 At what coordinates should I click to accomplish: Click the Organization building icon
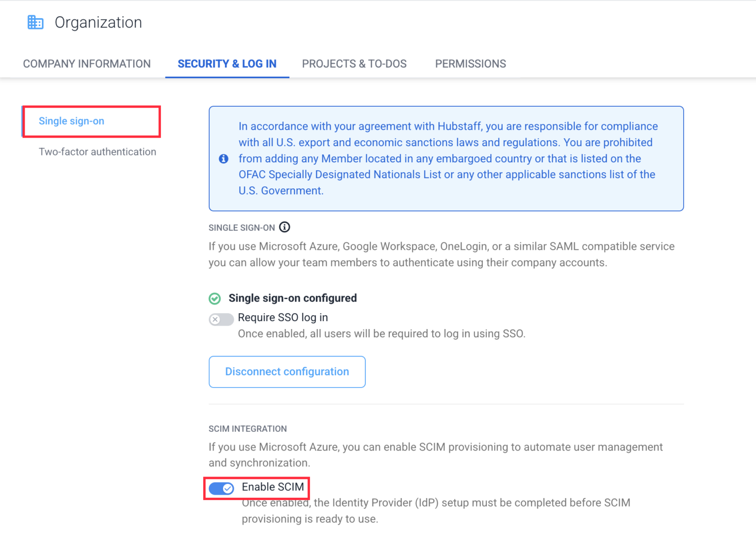pyautogui.click(x=35, y=22)
